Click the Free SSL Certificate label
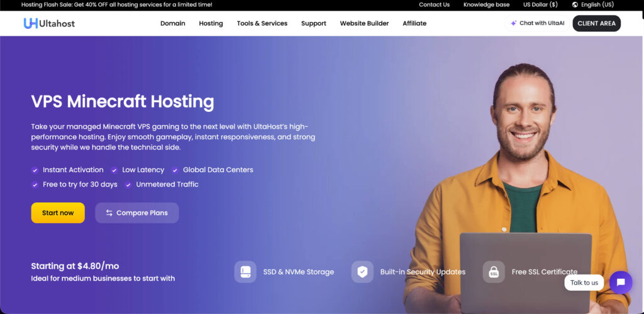The height and width of the screenshot is (314, 644). [544, 272]
